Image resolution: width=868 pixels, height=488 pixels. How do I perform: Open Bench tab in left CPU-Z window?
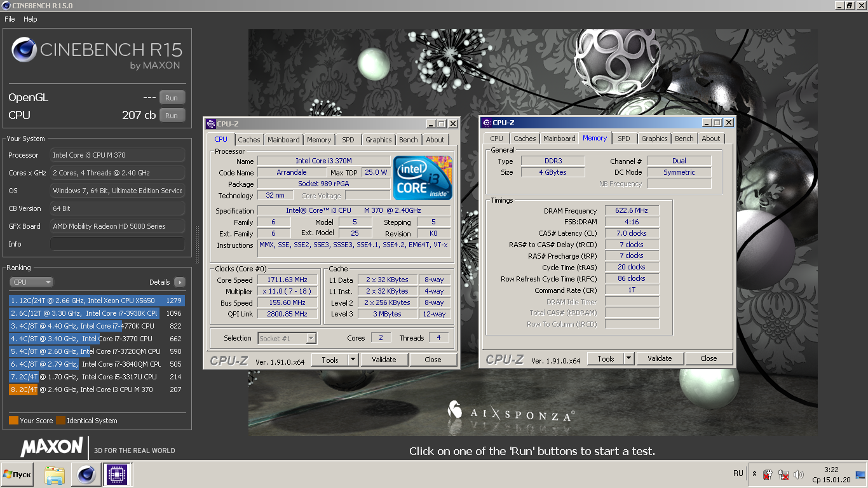pyautogui.click(x=409, y=140)
